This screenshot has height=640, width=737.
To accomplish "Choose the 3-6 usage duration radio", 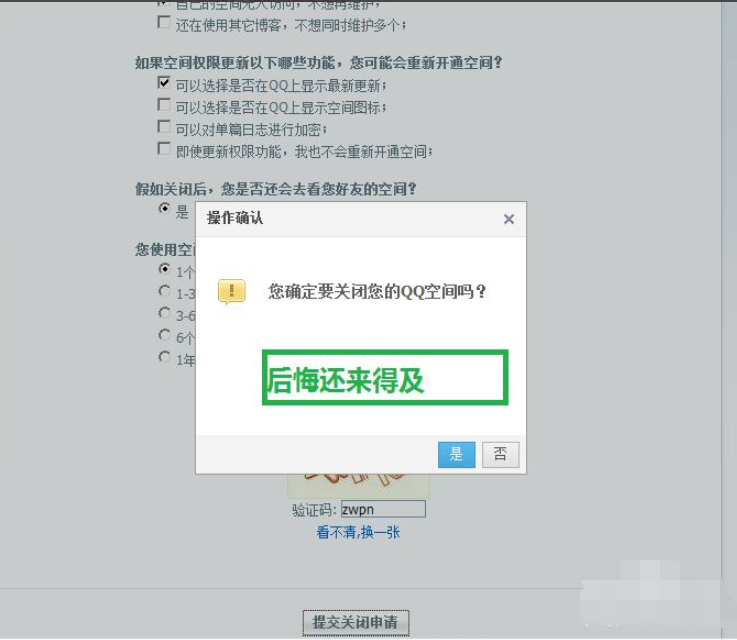I will [x=164, y=314].
